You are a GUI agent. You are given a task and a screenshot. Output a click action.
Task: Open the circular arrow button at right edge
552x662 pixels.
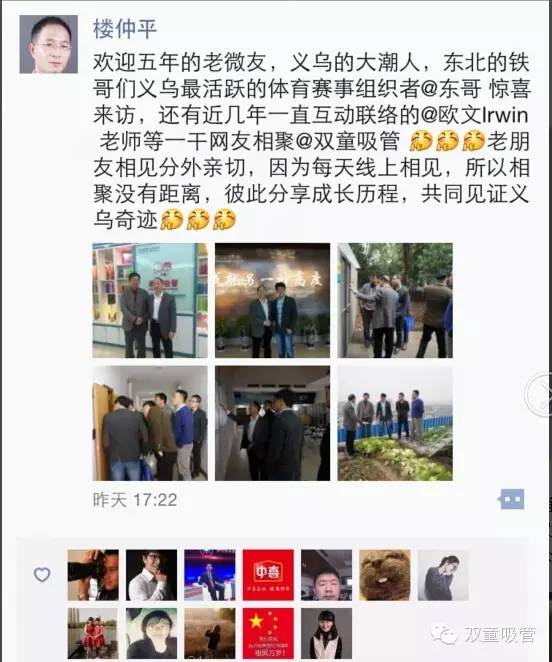point(540,394)
